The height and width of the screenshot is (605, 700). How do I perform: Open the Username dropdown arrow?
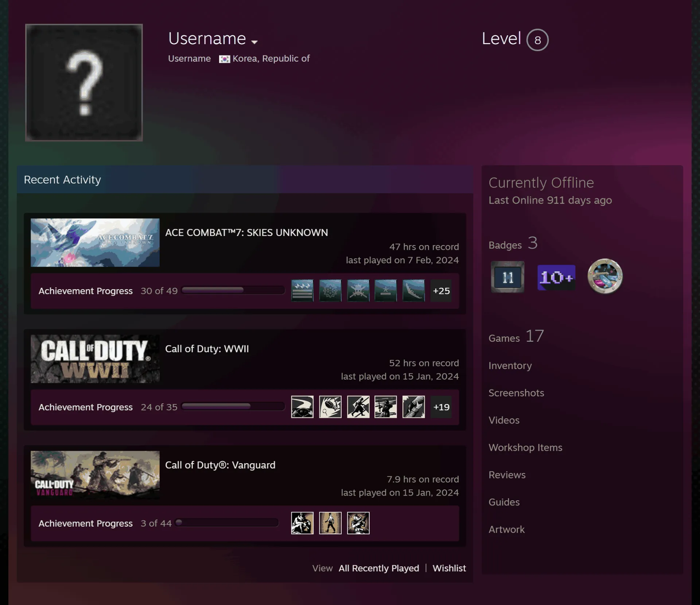(254, 42)
